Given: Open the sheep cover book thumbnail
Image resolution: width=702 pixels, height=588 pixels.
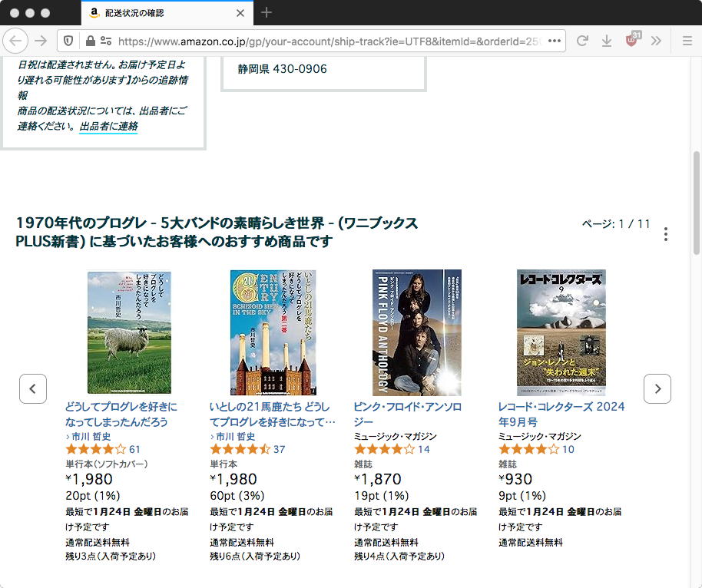Looking at the screenshot, I should (129, 332).
